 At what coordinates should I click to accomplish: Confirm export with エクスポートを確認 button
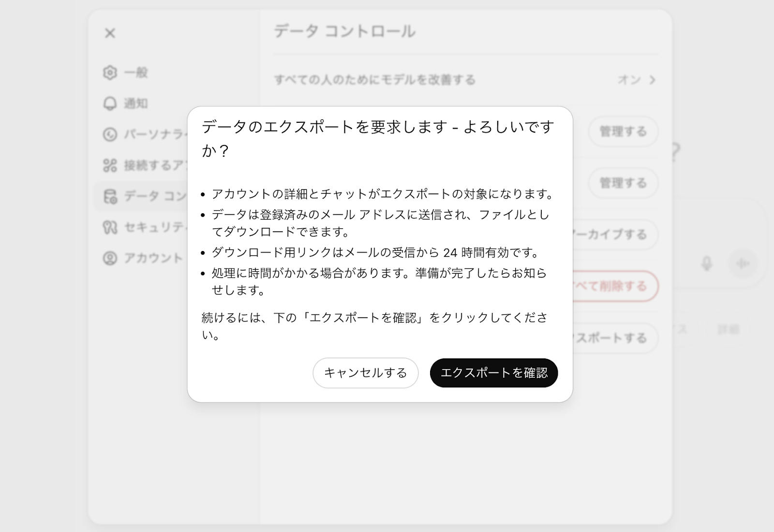[x=493, y=373]
